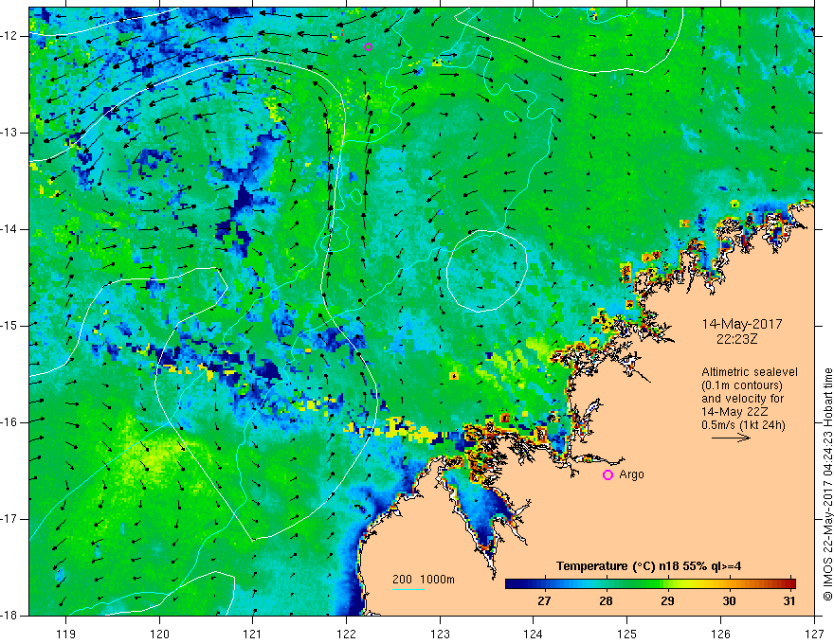The image size is (834, 644).
Task: Click the 'Argo' legend label
Action: pos(631,474)
